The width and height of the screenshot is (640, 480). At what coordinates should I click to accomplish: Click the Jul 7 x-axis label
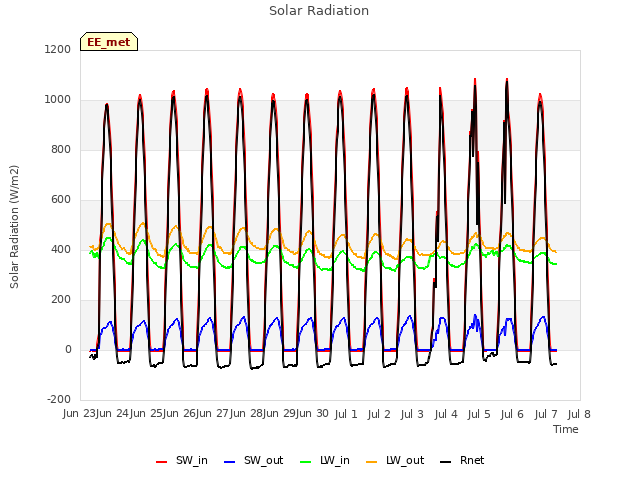pyautogui.click(x=546, y=415)
